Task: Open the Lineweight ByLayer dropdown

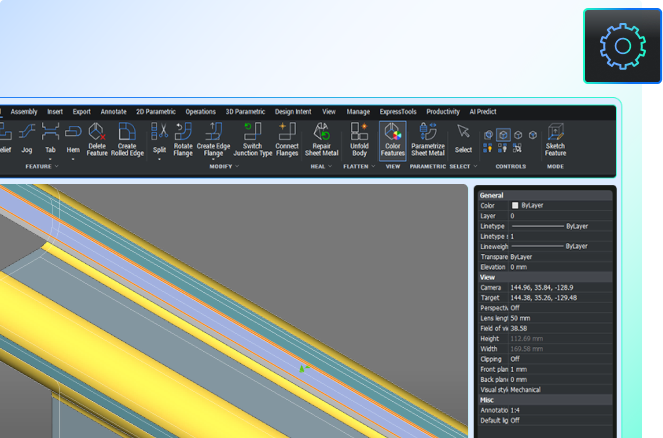Action: click(x=560, y=246)
